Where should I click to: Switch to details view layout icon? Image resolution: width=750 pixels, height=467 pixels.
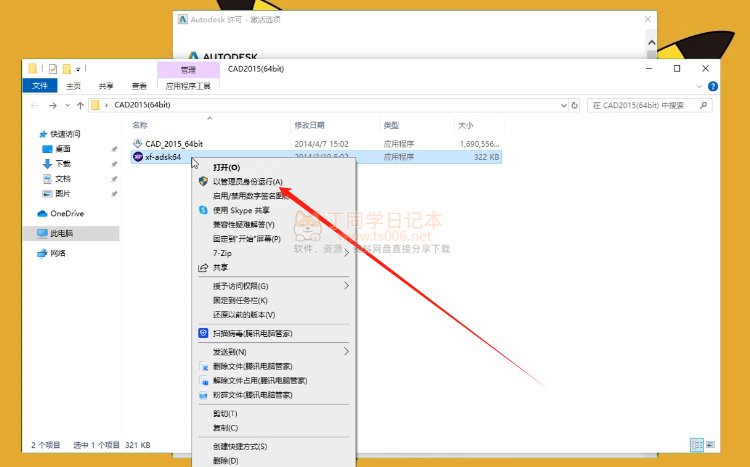click(697, 445)
